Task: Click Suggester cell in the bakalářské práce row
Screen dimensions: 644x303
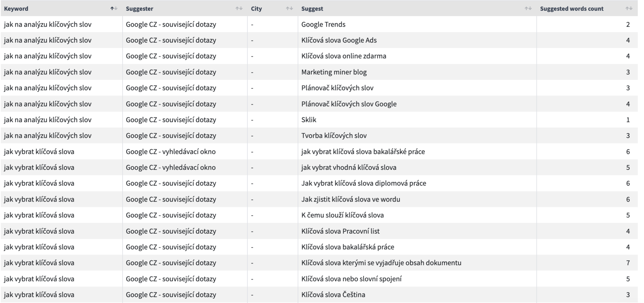Action: (x=171, y=152)
